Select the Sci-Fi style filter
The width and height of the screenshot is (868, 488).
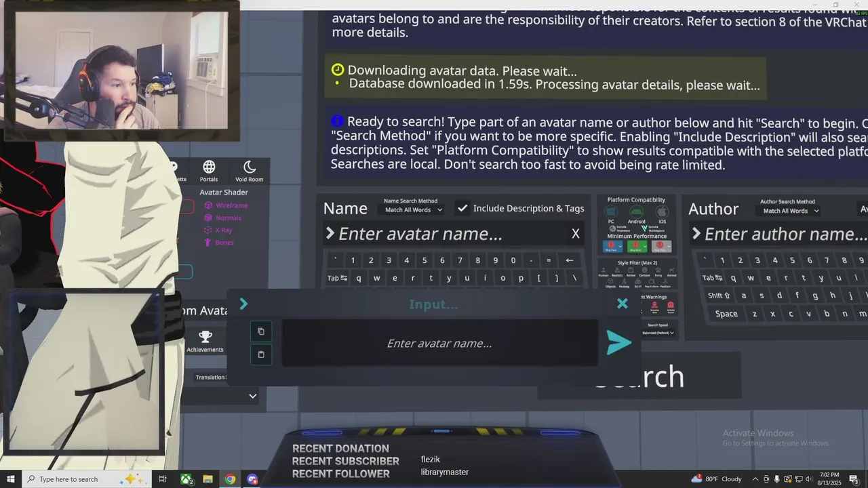(637, 283)
